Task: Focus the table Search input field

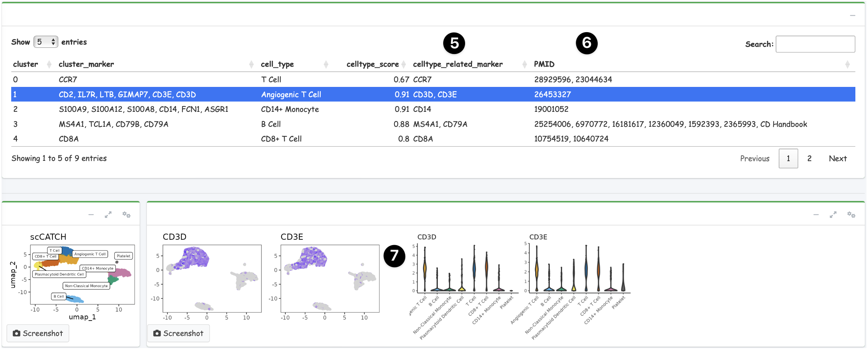Action: click(x=815, y=44)
